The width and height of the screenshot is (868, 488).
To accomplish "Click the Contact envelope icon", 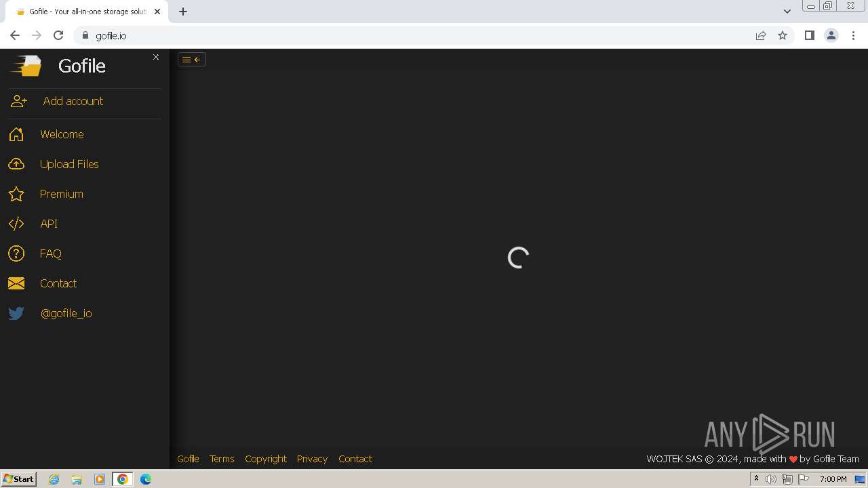I will coord(16,283).
